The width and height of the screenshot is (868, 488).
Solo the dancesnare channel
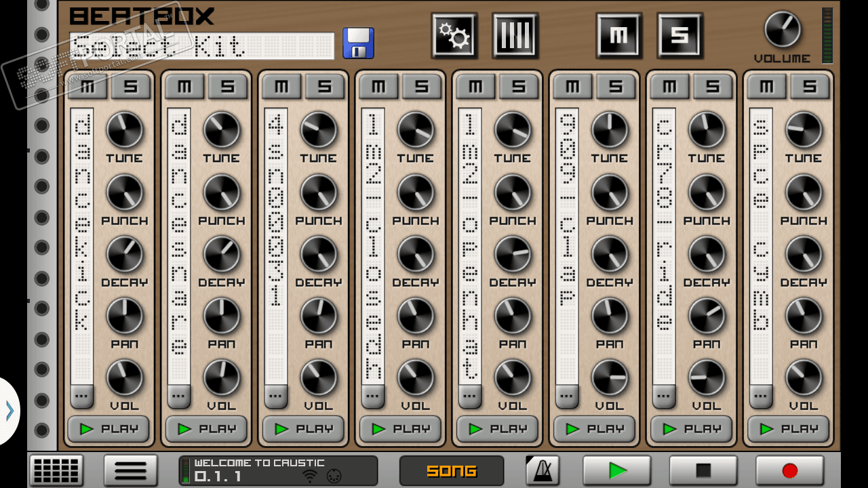[227, 87]
